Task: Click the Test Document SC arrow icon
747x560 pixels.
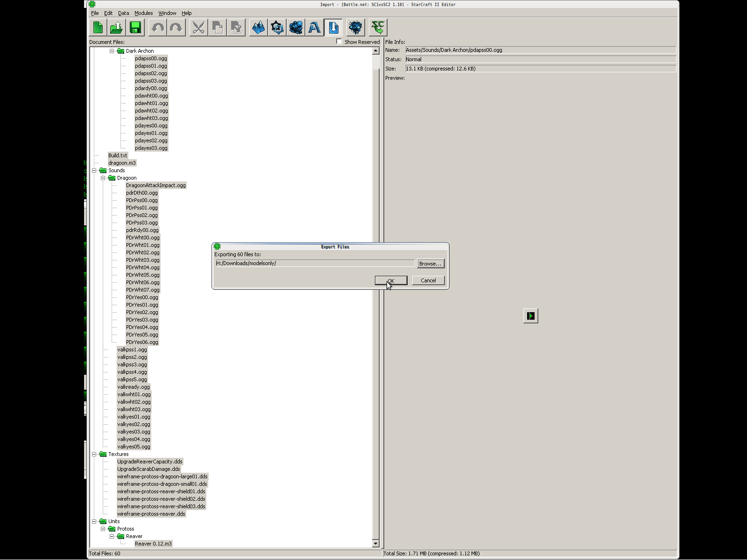Action: [x=378, y=28]
